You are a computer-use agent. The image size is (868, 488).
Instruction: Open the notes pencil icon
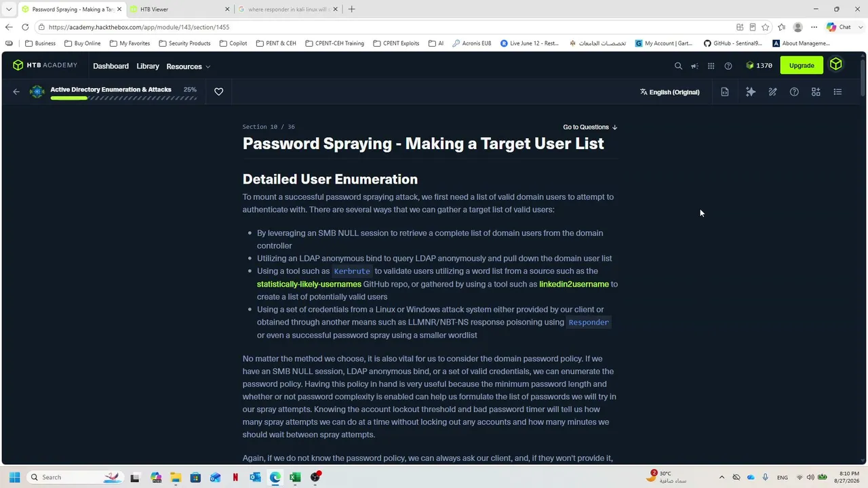(772, 91)
